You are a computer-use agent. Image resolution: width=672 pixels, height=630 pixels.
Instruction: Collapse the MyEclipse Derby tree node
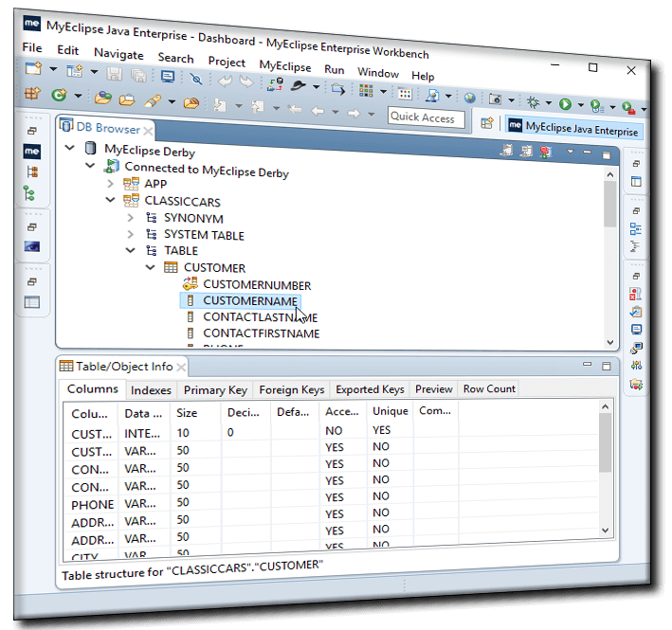(70, 148)
